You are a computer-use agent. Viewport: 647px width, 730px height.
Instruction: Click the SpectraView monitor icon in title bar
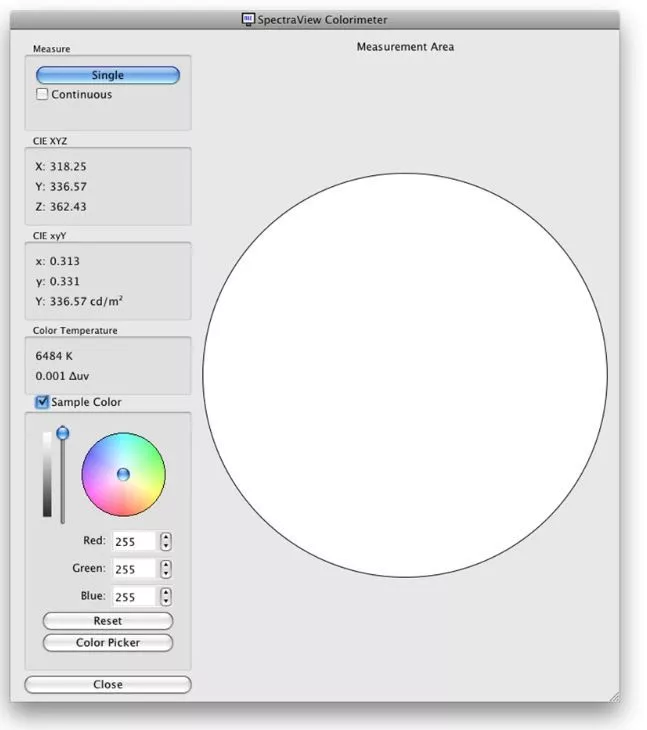point(248,19)
